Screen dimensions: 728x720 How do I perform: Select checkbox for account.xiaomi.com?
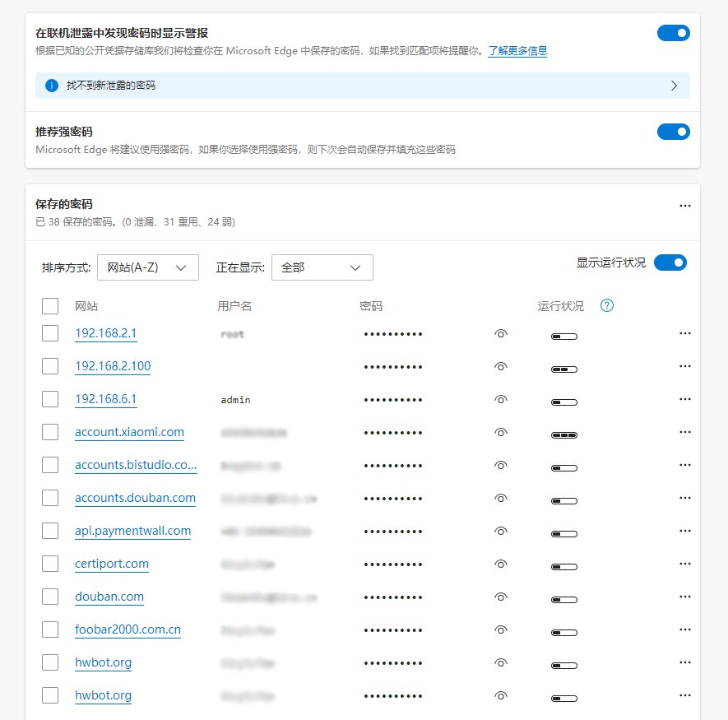50,432
